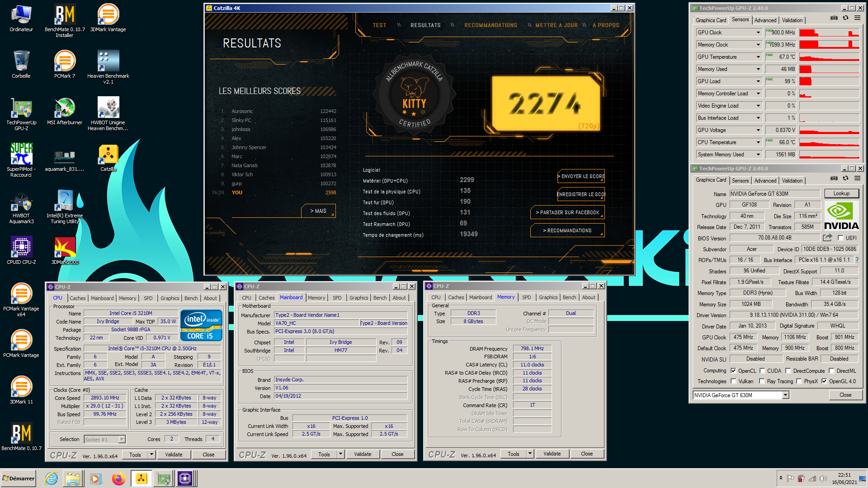Select Caches tab in leftmost CPU-Z window
Image resolution: width=868 pixels, height=488 pixels.
point(77,298)
